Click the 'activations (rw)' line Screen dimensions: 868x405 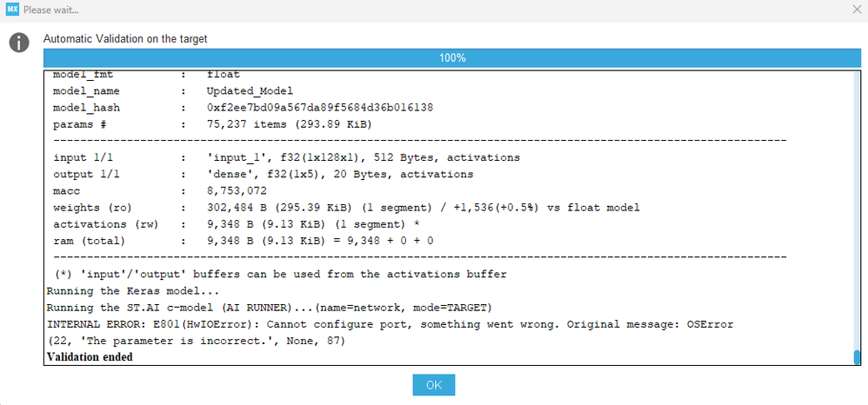click(237, 224)
